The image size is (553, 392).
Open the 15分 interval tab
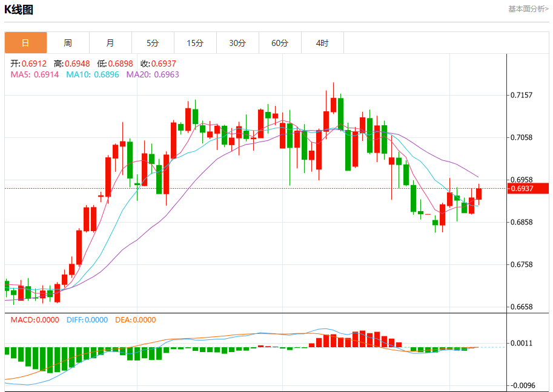pos(195,43)
